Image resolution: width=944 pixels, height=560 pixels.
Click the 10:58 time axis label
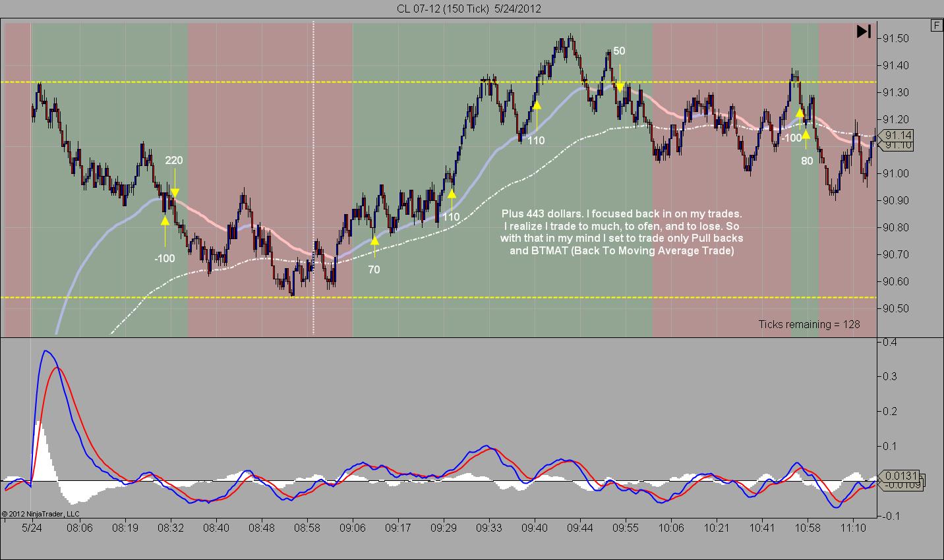click(x=807, y=528)
